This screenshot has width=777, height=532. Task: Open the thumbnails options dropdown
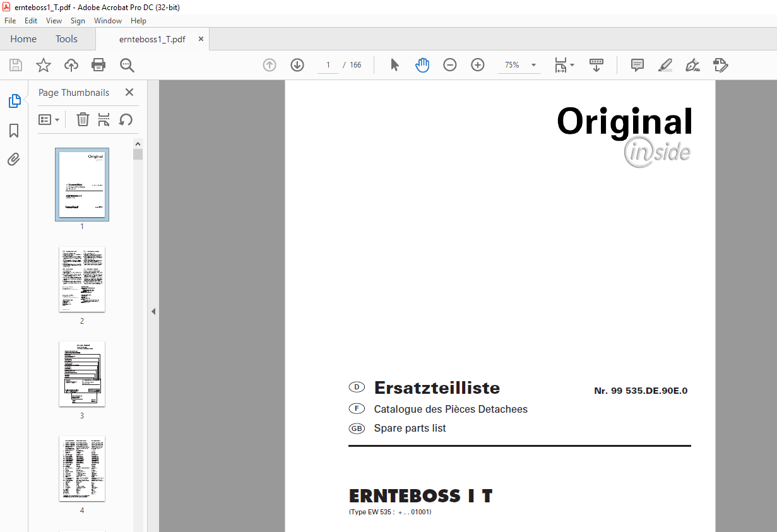pos(49,119)
